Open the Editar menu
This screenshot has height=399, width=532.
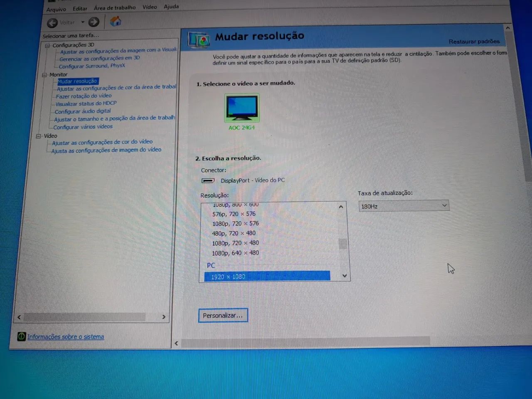[80, 8]
